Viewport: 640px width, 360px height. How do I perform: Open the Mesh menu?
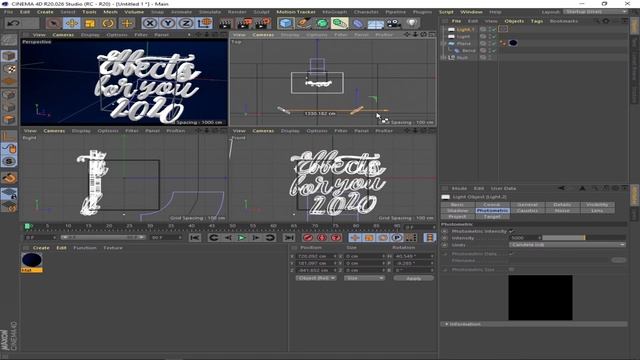(x=110, y=12)
